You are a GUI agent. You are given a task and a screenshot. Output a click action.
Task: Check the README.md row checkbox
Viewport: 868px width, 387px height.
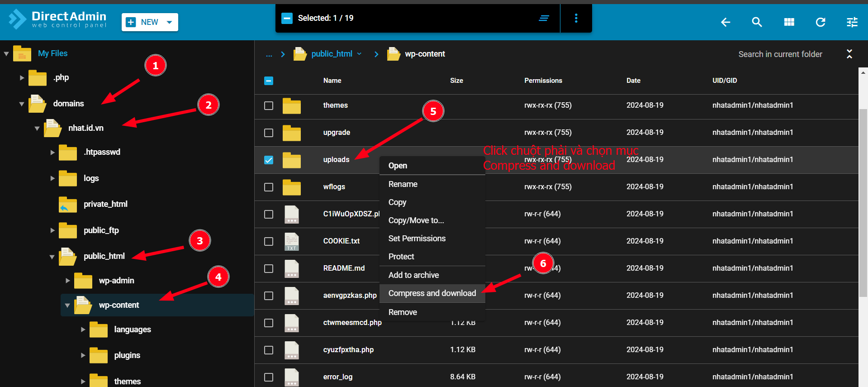click(x=269, y=268)
